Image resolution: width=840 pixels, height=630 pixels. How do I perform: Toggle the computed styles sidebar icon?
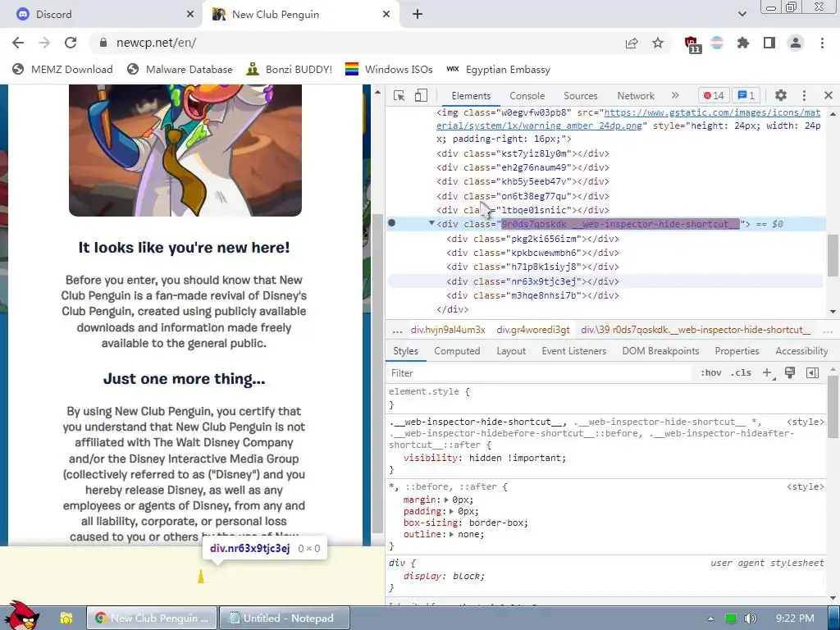(812, 373)
